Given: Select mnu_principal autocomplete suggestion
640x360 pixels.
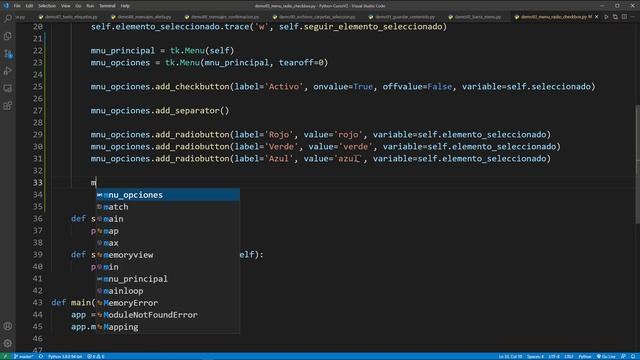Looking at the screenshot, I should pyautogui.click(x=168, y=279).
